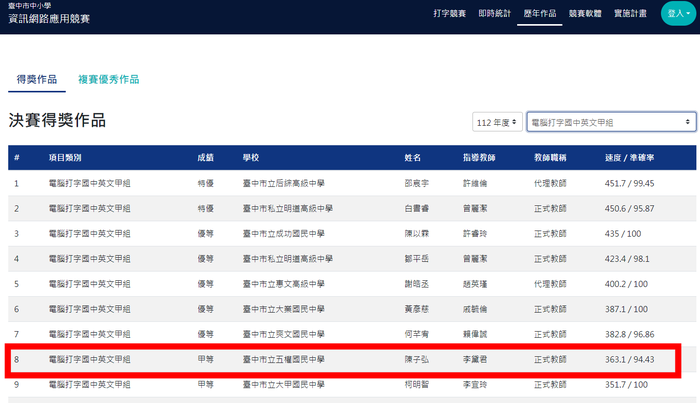The height and width of the screenshot is (403, 700).
Task: Click student name 陳以霖 in row 3
Action: [x=417, y=233]
